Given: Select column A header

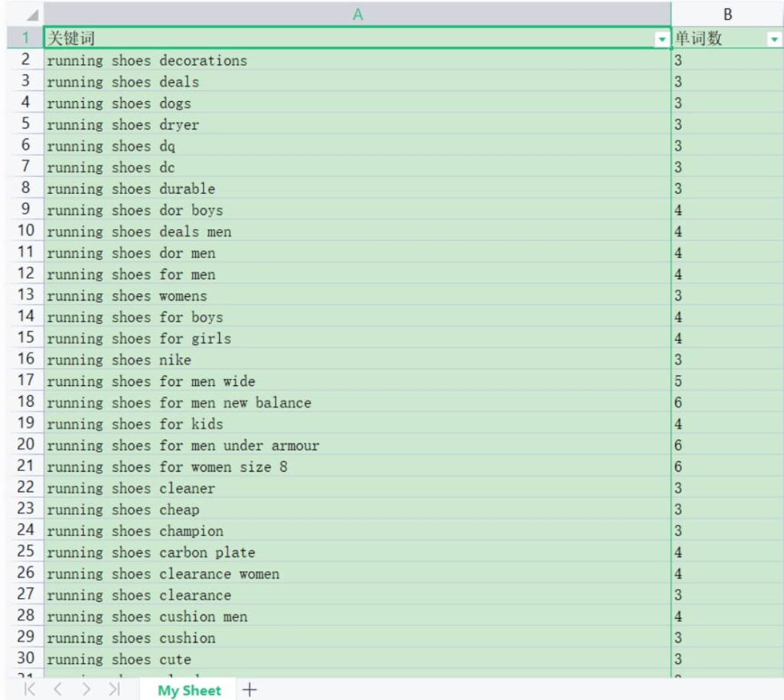Looking at the screenshot, I should tap(357, 15).
